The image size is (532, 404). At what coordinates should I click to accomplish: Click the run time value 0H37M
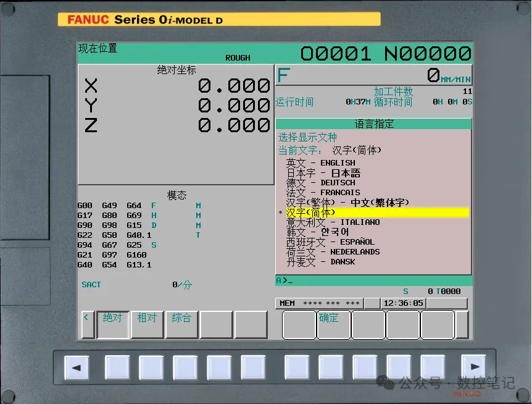(358, 102)
